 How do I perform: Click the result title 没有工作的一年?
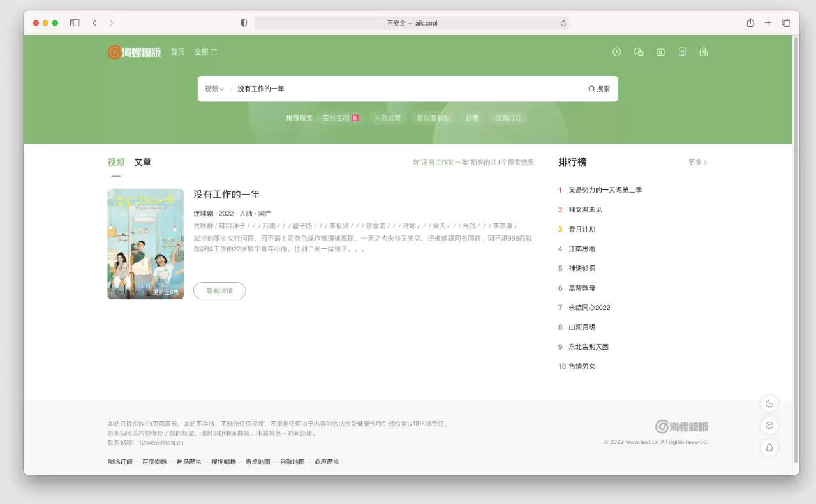(226, 195)
